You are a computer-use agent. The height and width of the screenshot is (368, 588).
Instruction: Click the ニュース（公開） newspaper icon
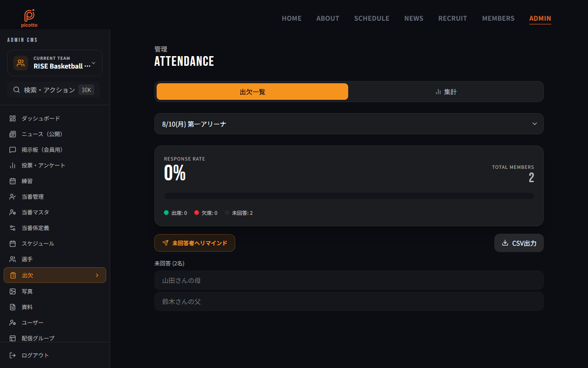(13, 134)
